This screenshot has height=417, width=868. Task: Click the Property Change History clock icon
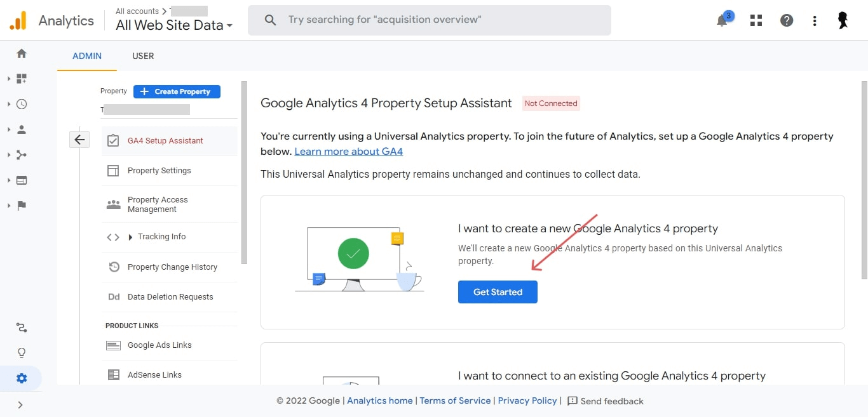(114, 267)
